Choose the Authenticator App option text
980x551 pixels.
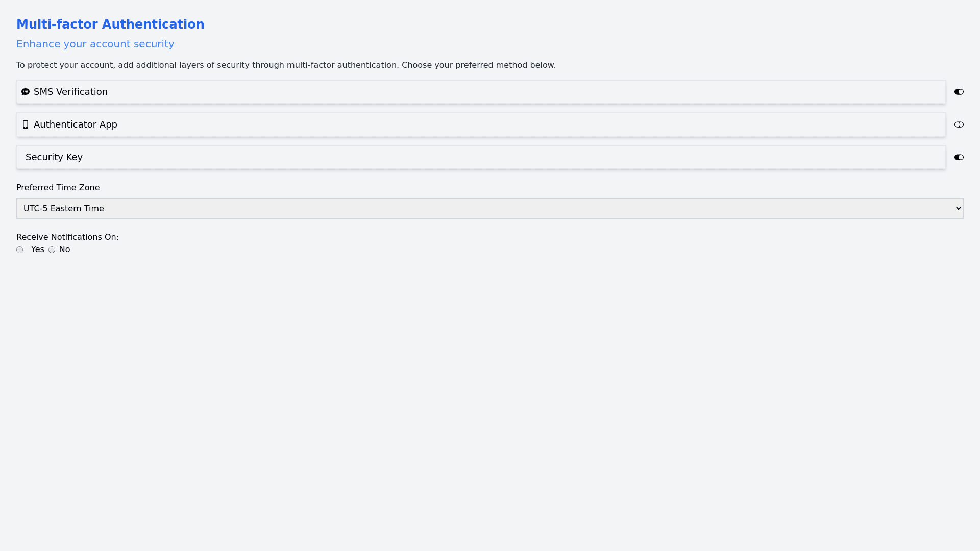[75, 124]
